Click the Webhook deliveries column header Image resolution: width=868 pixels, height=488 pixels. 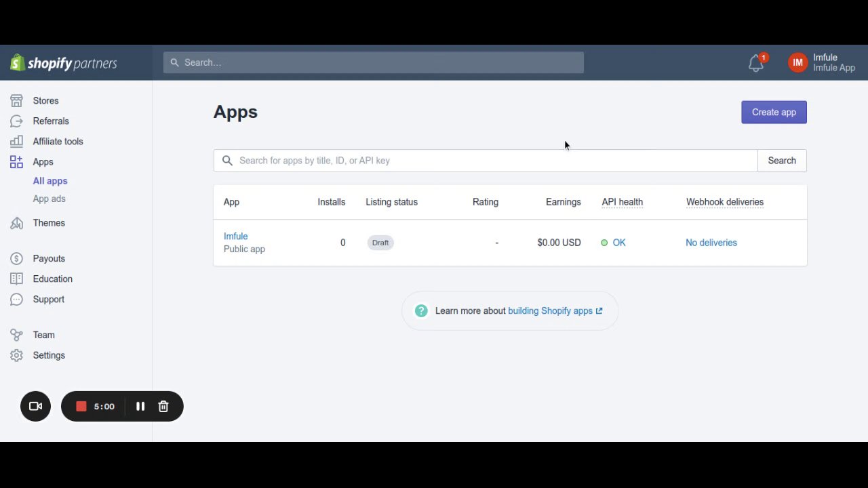(725, 202)
